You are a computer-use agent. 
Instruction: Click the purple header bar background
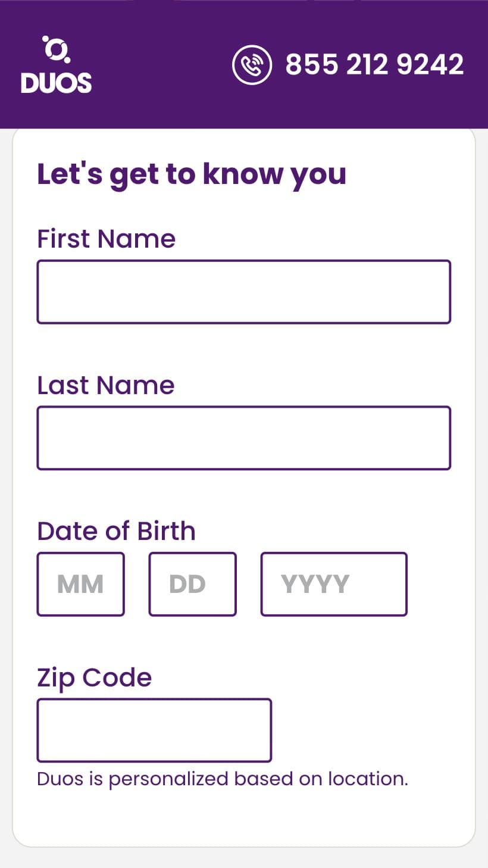click(161, 64)
